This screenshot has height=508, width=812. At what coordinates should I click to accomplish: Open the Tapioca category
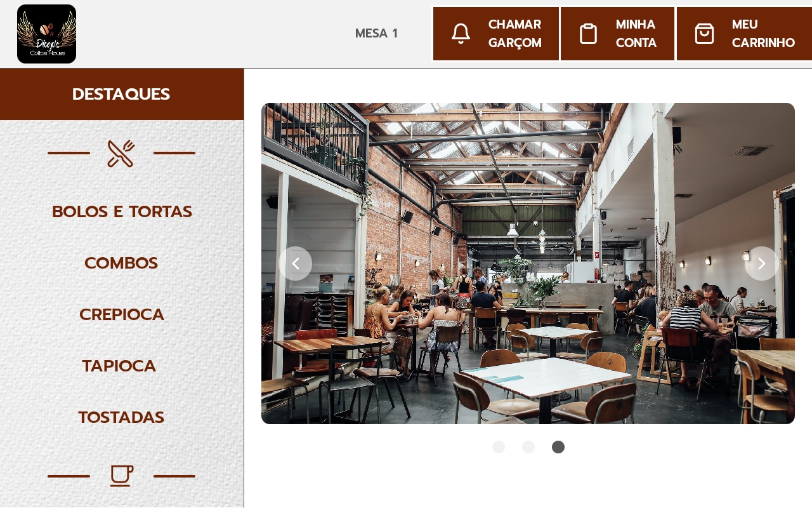[119, 366]
